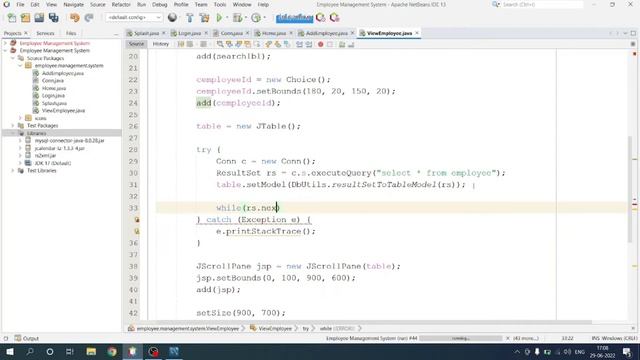The width and height of the screenshot is (640, 360).
Task: Open the Profile Project dropdown arrow
Action: pyautogui.click(x=264, y=18)
